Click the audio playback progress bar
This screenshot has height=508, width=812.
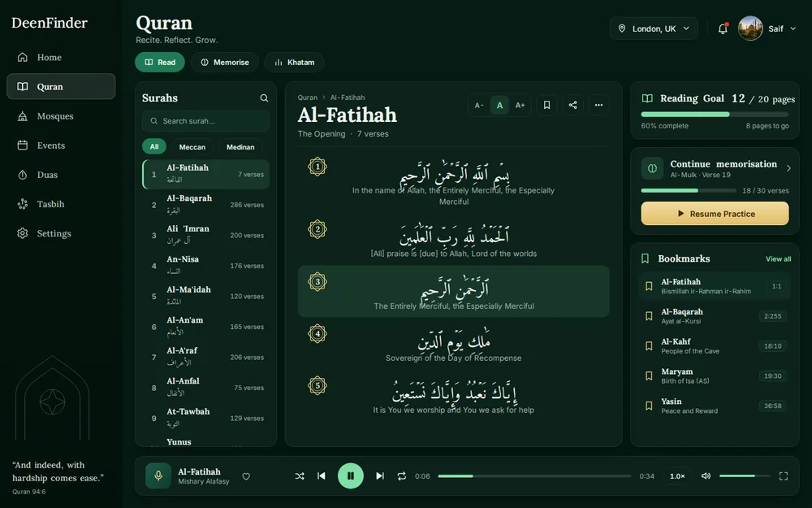point(534,475)
